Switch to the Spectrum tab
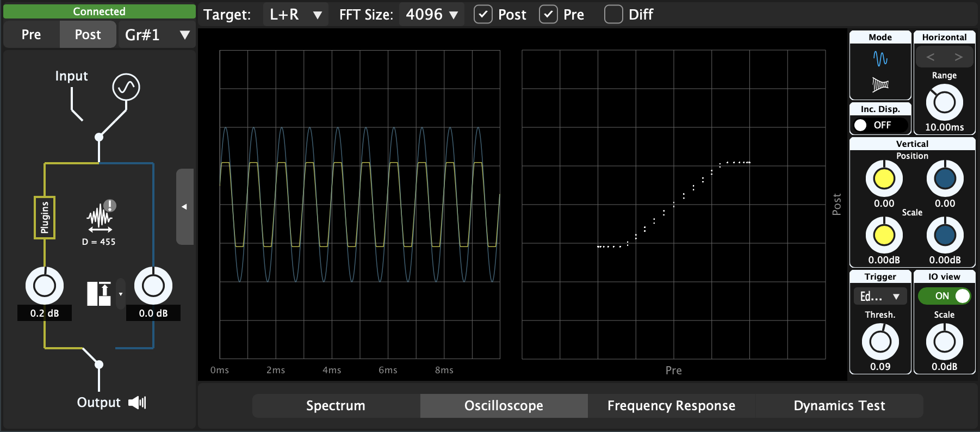 pyautogui.click(x=336, y=406)
